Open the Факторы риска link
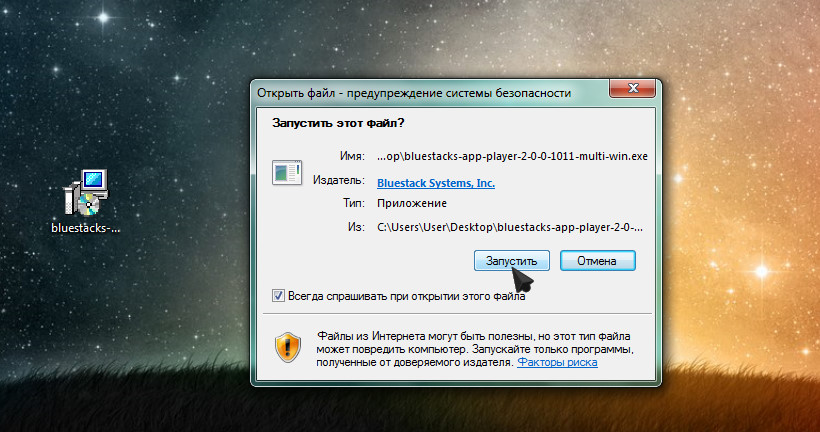 [x=557, y=362]
